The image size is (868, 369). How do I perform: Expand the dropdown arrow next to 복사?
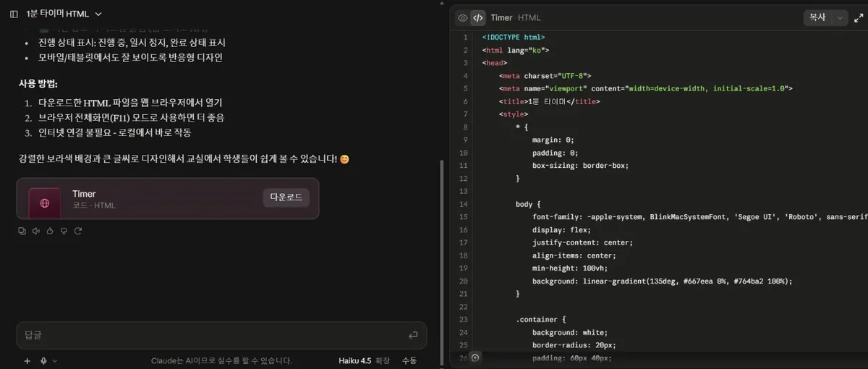pos(840,17)
